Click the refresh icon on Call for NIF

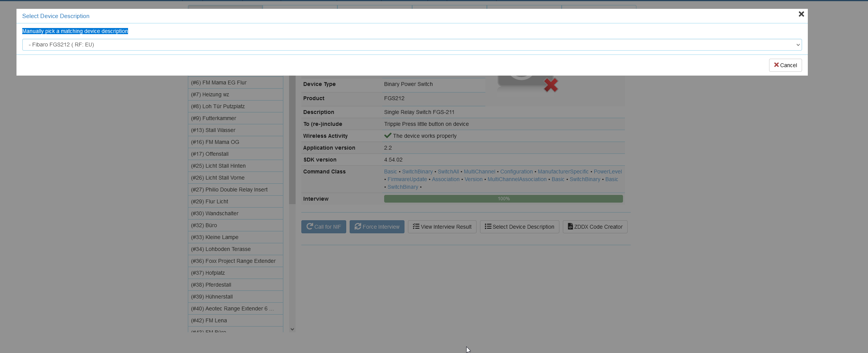[x=310, y=226]
